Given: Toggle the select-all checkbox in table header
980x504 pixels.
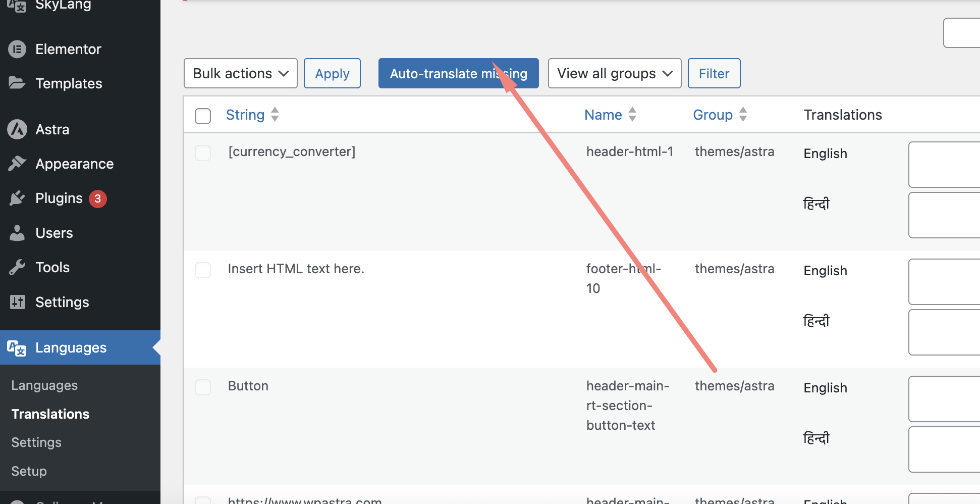Looking at the screenshot, I should pyautogui.click(x=203, y=116).
